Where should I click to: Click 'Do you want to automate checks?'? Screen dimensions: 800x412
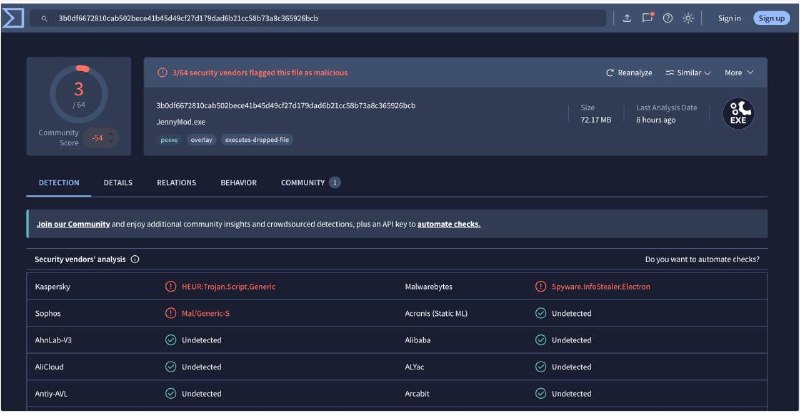pos(702,259)
